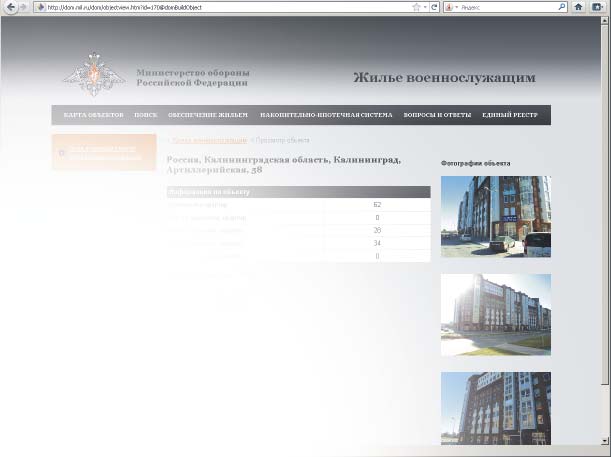
Task: Click the Ministry of Defence eagle emblem
Action: tap(95, 78)
